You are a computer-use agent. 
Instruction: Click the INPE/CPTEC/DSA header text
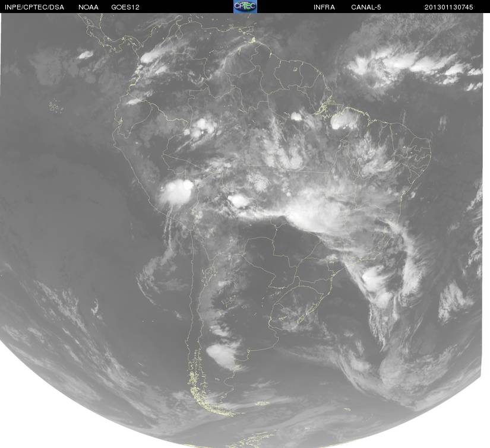[x=34, y=7]
